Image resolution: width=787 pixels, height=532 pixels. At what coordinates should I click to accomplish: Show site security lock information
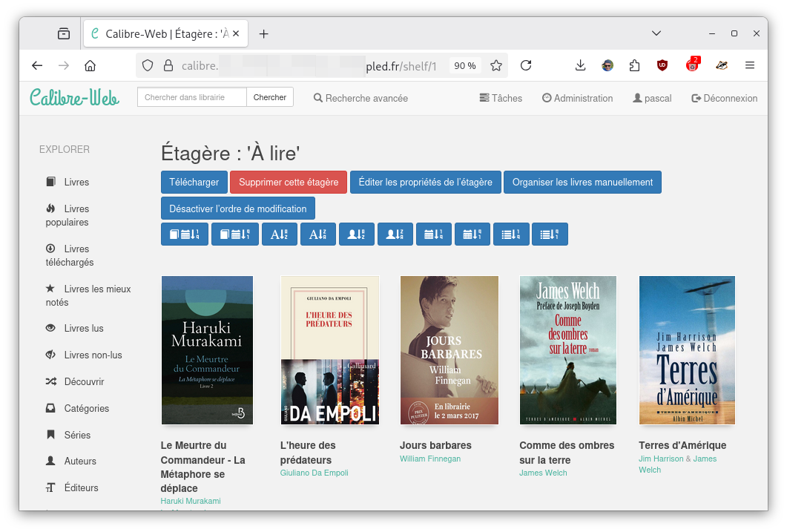coord(168,66)
